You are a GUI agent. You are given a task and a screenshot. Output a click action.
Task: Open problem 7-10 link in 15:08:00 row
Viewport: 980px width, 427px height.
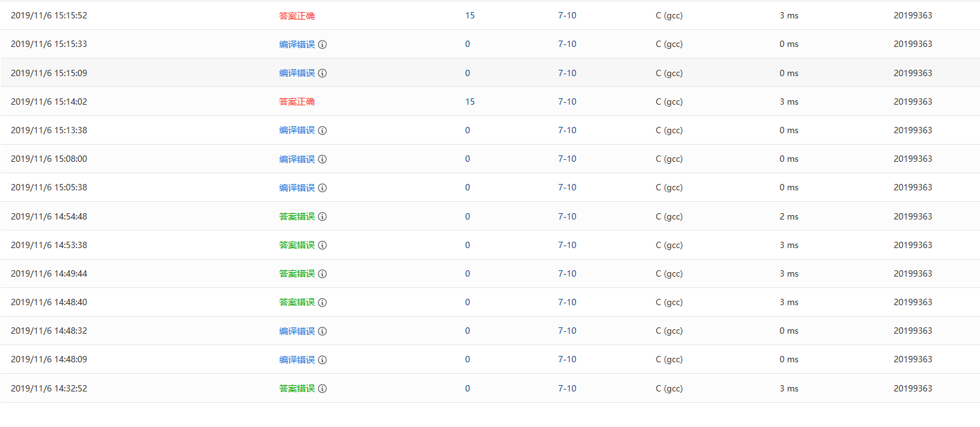pyautogui.click(x=567, y=159)
